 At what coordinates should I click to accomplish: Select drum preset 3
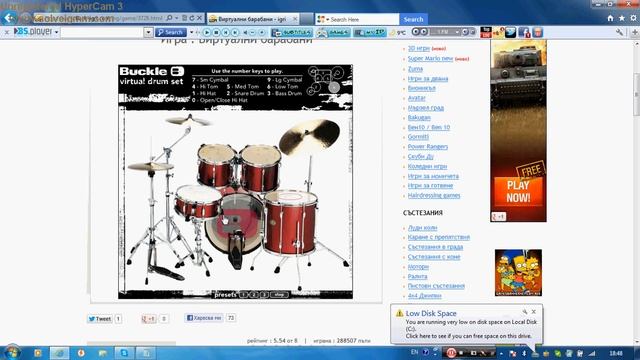coord(264,295)
